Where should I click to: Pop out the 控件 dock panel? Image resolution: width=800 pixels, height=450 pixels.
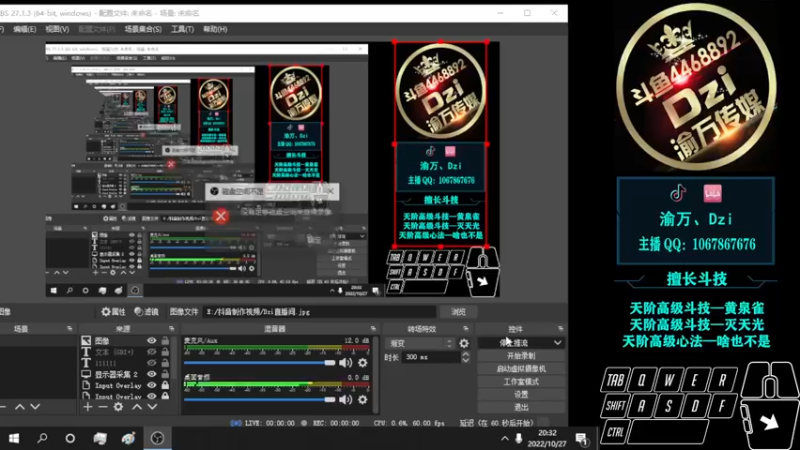[560, 329]
